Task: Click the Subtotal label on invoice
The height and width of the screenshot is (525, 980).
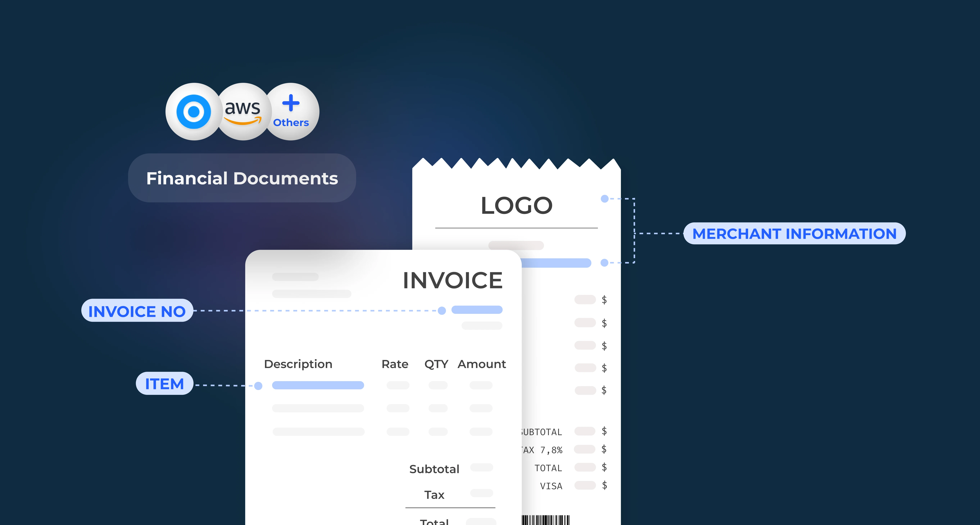Action: pyautogui.click(x=434, y=469)
